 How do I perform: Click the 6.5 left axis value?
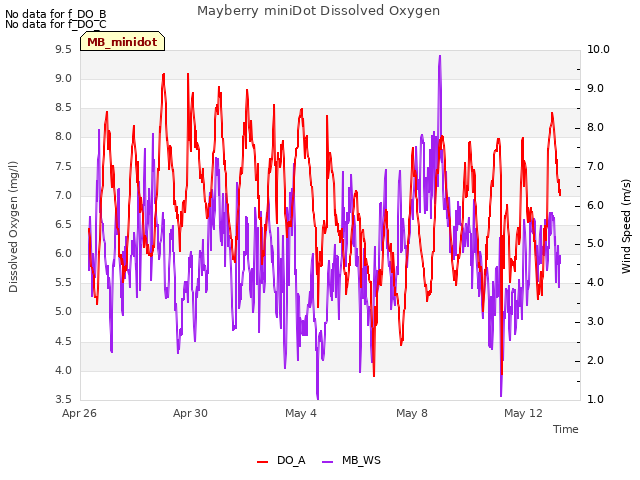[63, 224]
